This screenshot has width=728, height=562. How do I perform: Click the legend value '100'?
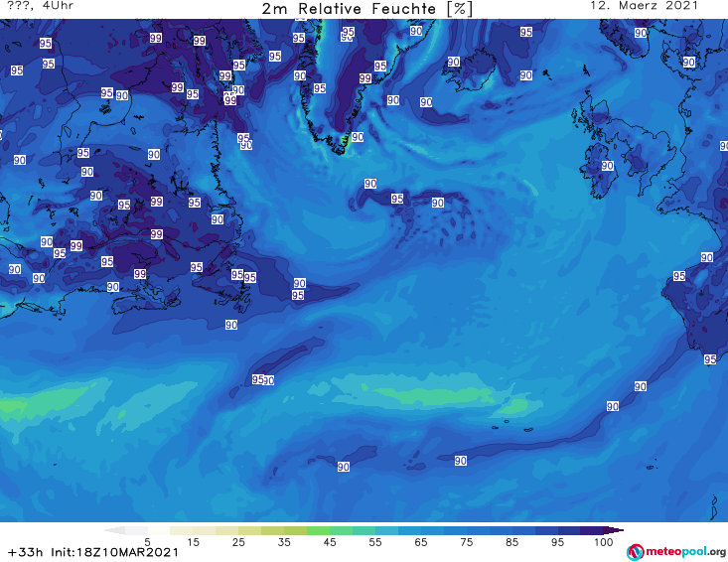point(604,542)
